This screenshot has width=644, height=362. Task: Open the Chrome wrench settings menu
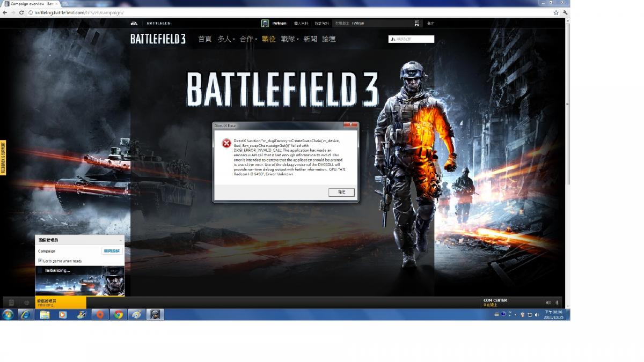pos(565,12)
